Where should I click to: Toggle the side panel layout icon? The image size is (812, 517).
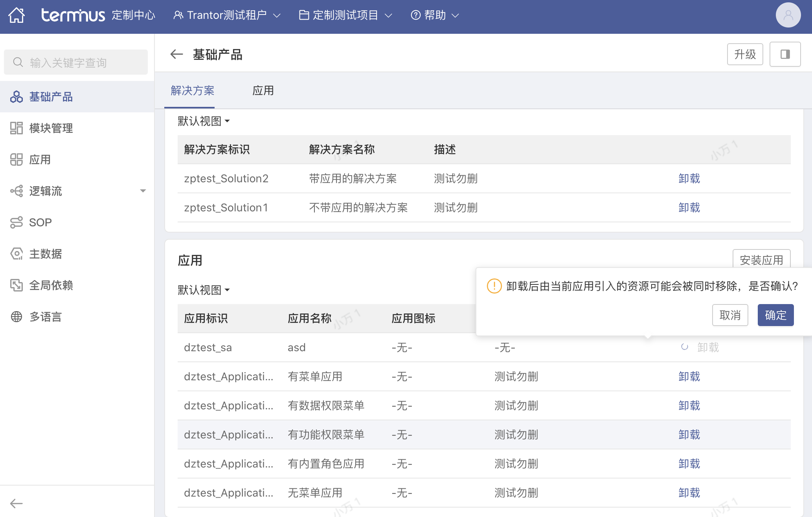pos(785,54)
